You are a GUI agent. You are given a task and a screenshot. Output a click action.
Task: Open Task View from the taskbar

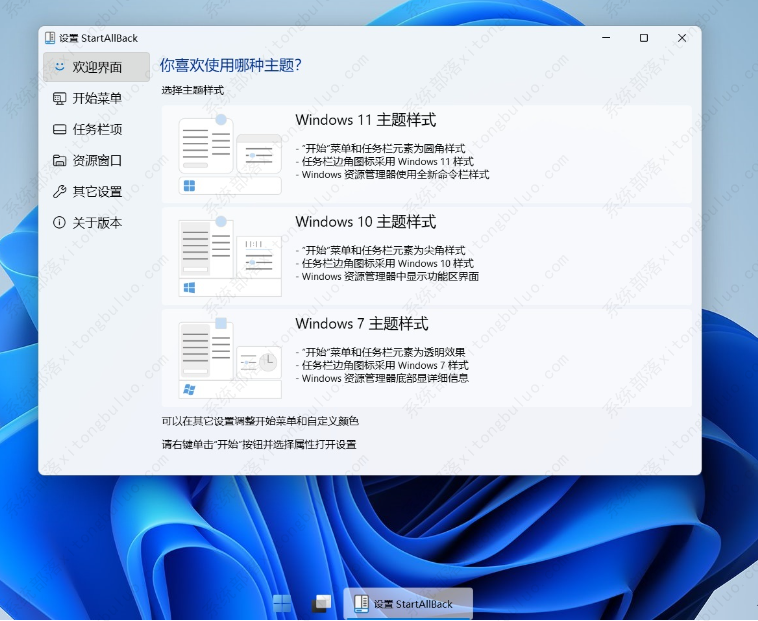321,604
